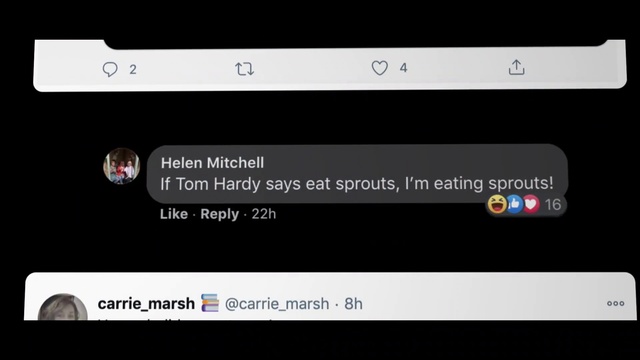Image resolution: width=640 pixels, height=360 pixels.
Task: Open carrie_marsh's avatar photo
Action: [62, 307]
